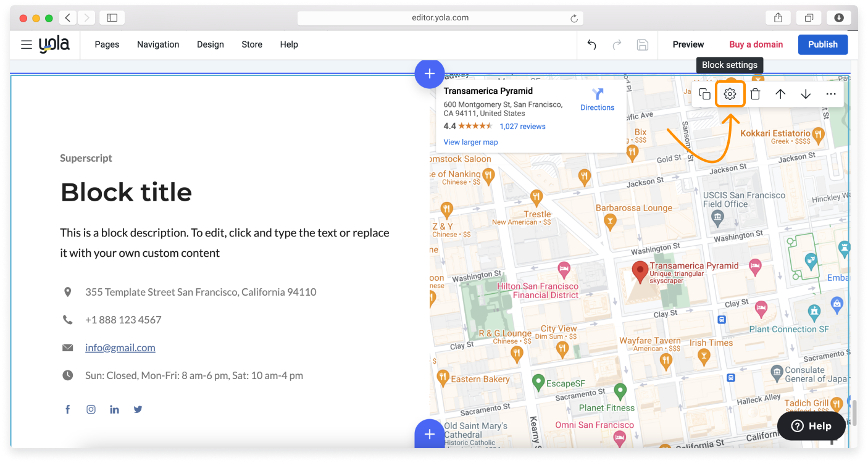The height and width of the screenshot is (463, 868).
Task: Move the block up with the arrow
Action: click(x=780, y=94)
